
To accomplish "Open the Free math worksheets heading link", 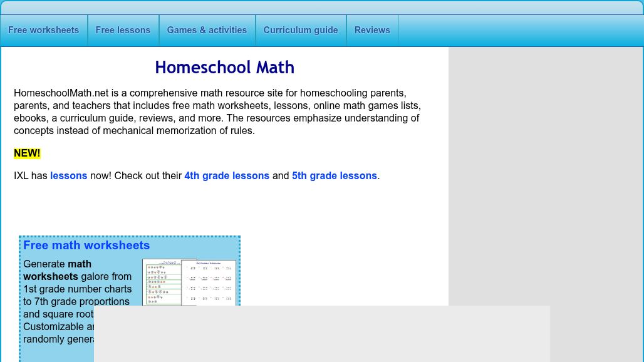I will (86, 246).
